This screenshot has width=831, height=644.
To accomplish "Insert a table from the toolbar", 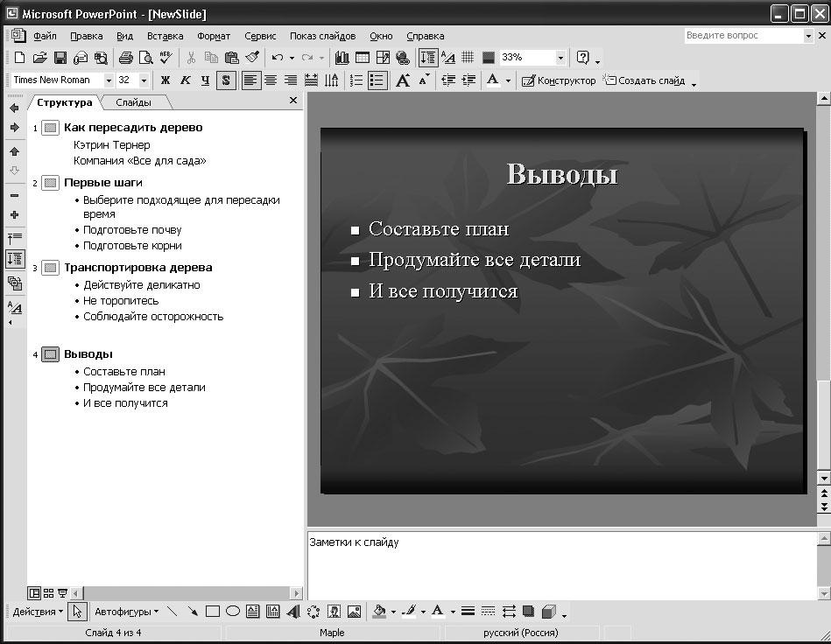I will pyautogui.click(x=363, y=58).
